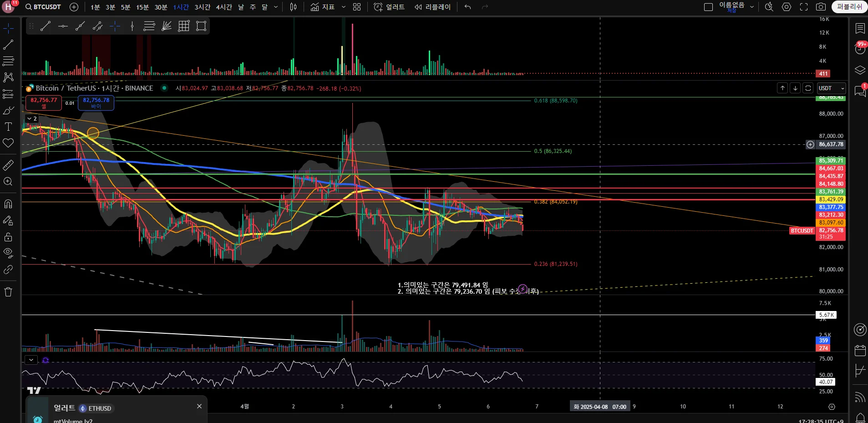Take a chart snapshot with camera icon
This screenshot has width=868, height=423.
coord(821,7)
